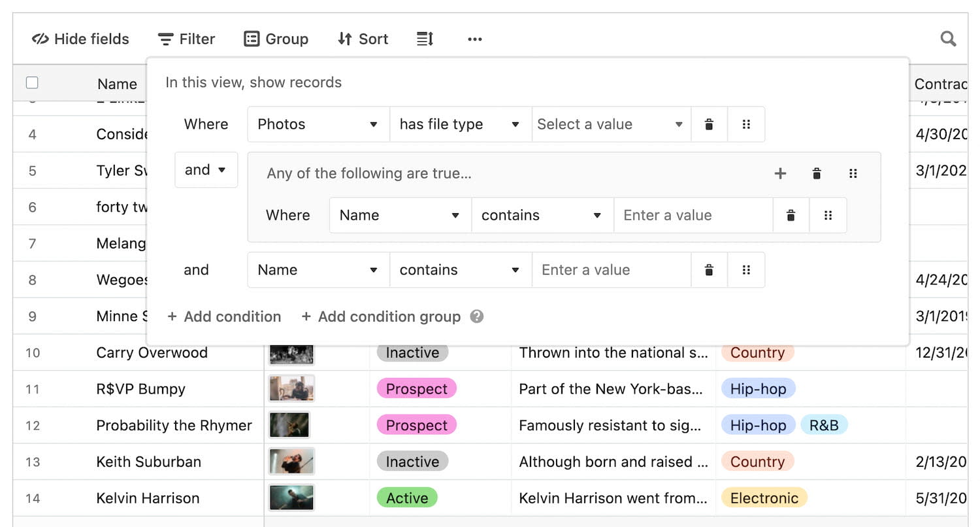The width and height of the screenshot is (980, 527).
Task: Open the 'has file type' operator dropdown
Action: (460, 124)
